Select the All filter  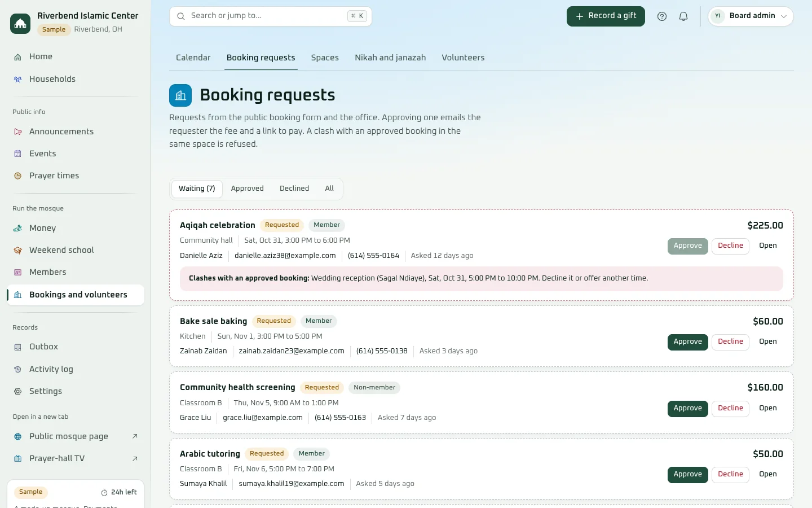(329, 189)
